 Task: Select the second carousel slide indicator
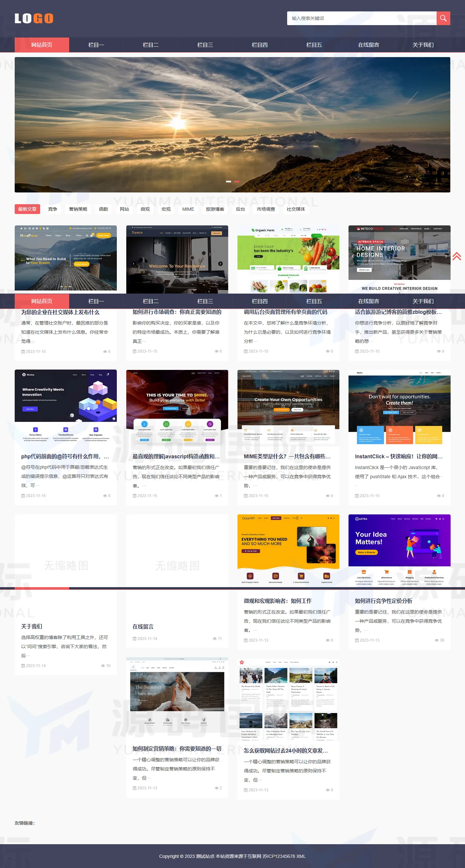(237, 181)
